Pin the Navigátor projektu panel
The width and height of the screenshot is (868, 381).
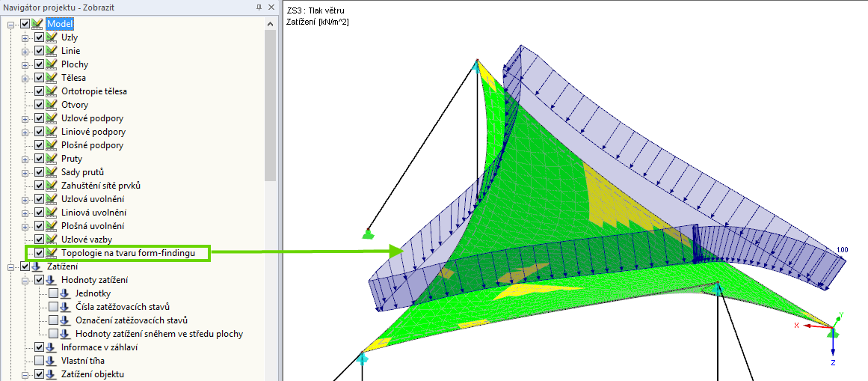click(259, 7)
